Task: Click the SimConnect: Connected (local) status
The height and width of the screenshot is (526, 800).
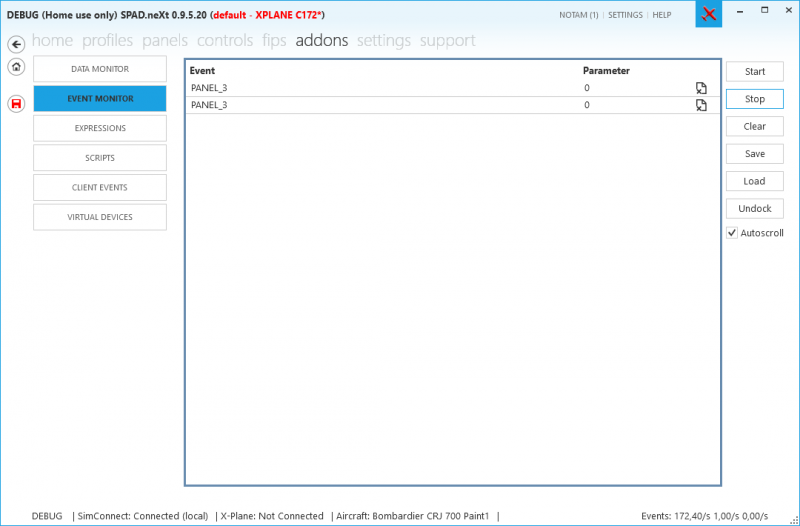Action: (x=143, y=516)
